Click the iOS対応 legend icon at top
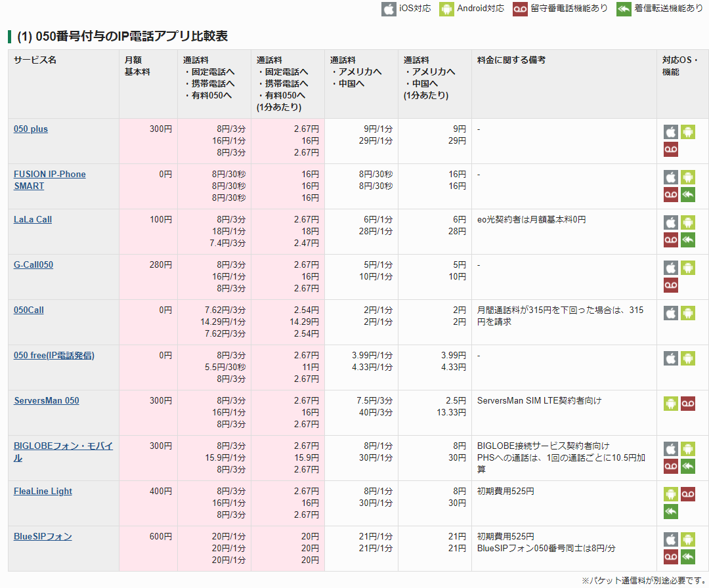 (x=389, y=9)
